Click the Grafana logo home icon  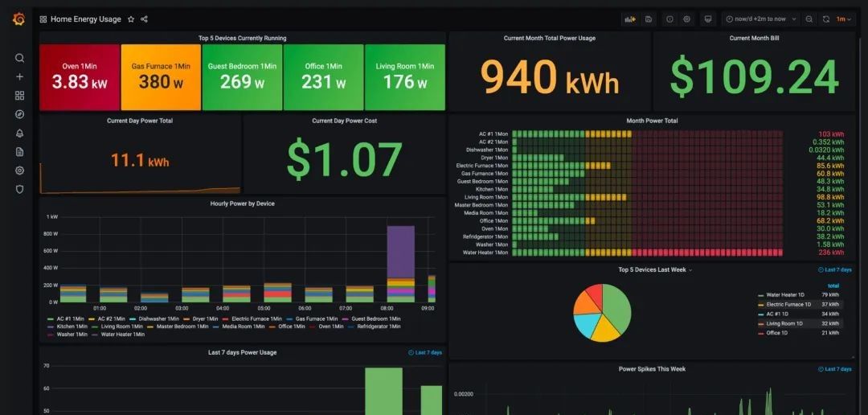(x=19, y=18)
